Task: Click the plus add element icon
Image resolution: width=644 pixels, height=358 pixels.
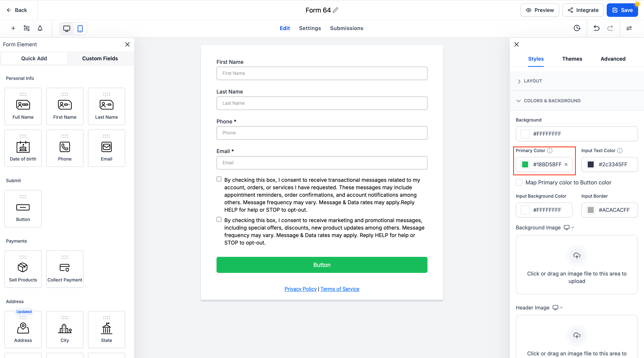Action: pyautogui.click(x=13, y=28)
